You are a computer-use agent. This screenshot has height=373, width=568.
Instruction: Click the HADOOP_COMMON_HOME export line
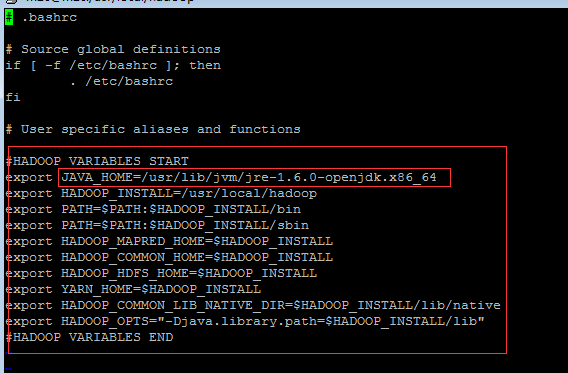(169, 257)
